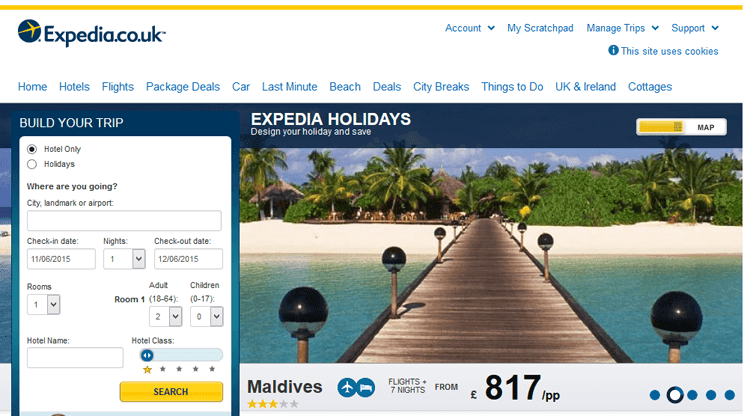Select the last carousel dot indicator
The width and height of the screenshot is (750, 416).
point(729,395)
